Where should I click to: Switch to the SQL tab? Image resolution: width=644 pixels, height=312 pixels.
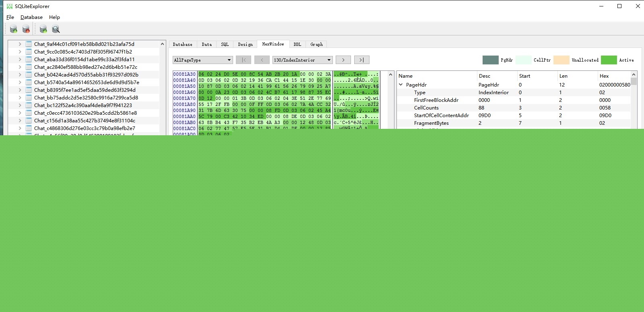click(225, 44)
